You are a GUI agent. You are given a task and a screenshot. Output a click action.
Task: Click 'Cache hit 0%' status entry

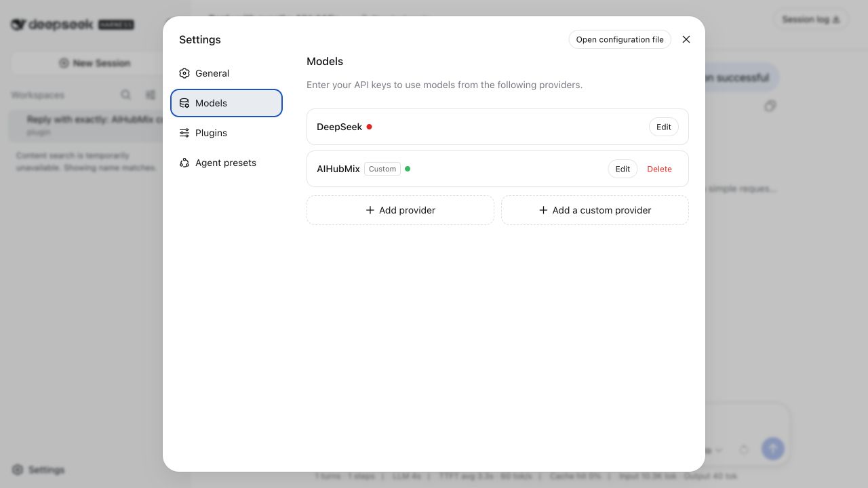pyautogui.click(x=575, y=476)
